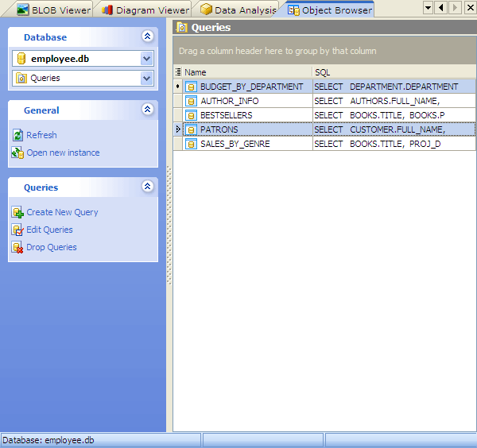Click the SQL cell showing BOOKS.TITLE, BOOKS.P
This screenshot has width=477, height=448.
(x=394, y=115)
